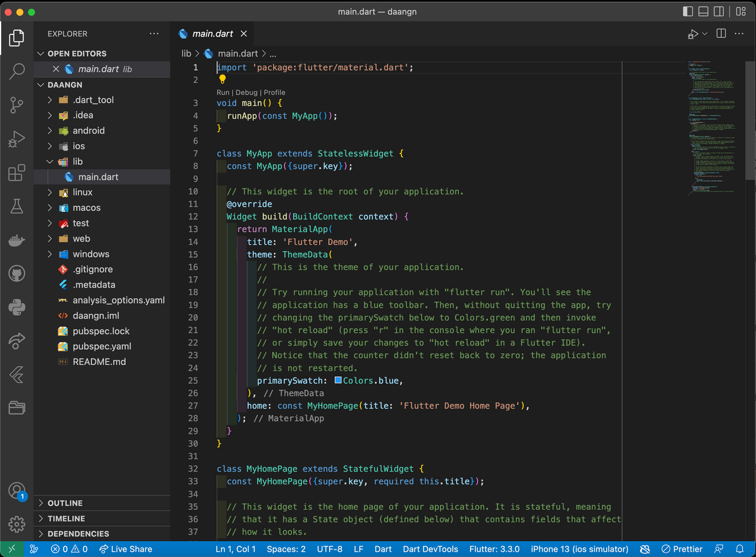The image size is (756, 557).
Task: Open the Explorer view in activity bar
Action: (17, 38)
